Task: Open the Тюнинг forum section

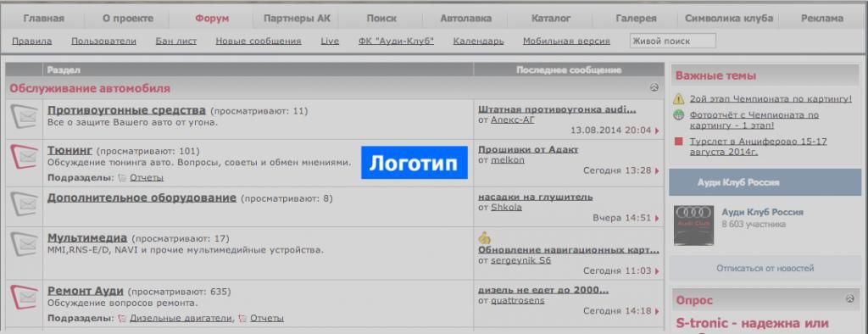Action: pyautogui.click(x=70, y=151)
